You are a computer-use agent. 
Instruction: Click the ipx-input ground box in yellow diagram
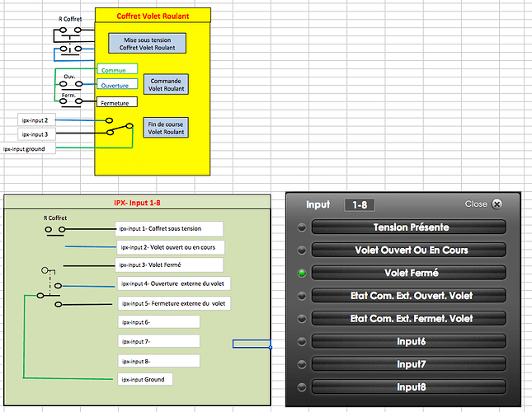coord(28,149)
